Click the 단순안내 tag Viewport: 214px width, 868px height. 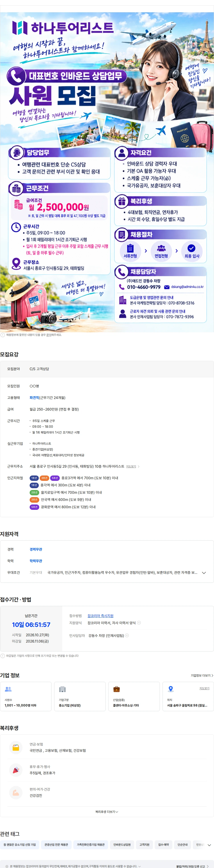coord(183,844)
